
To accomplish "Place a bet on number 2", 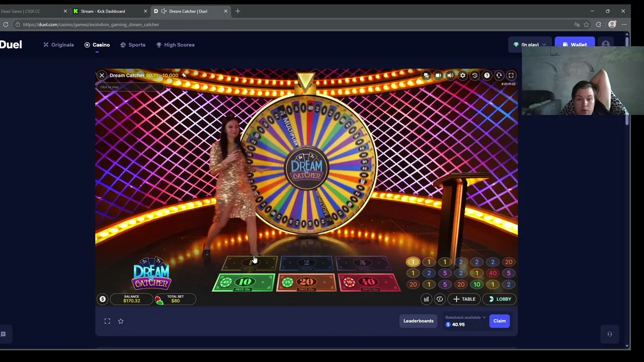I will point(306,263).
